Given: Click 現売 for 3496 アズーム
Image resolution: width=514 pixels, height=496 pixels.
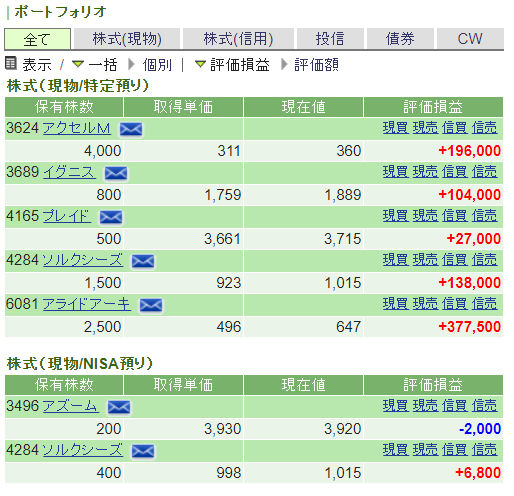Looking at the screenshot, I should (425, 406).
